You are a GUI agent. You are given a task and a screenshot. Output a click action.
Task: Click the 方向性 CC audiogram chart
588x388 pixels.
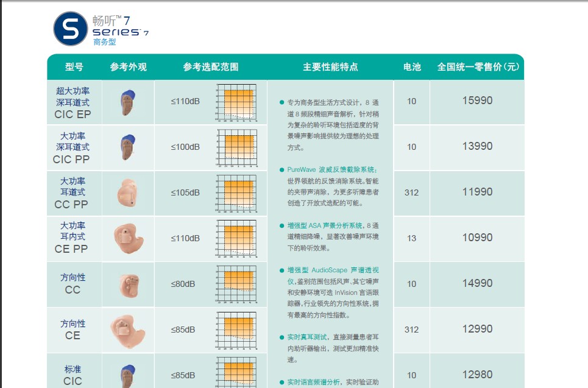[x=236, y=284]
